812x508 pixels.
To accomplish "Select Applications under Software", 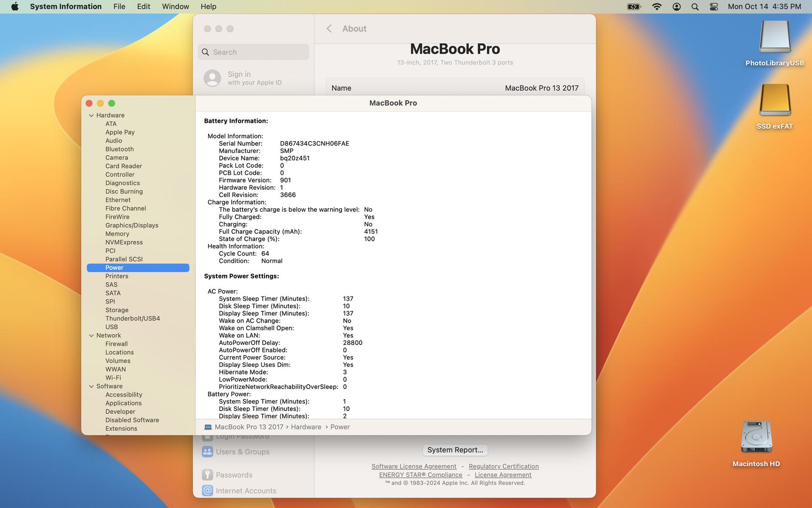I will coord(124,403).
